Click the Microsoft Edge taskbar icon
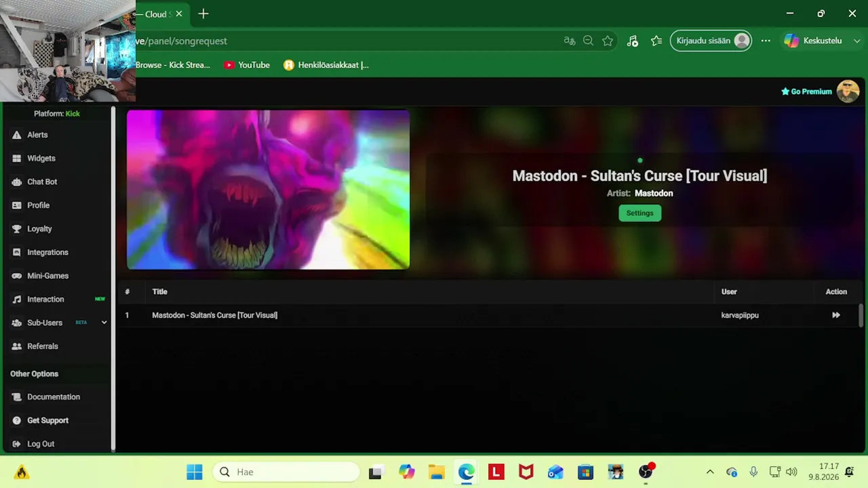This screenshot has height=488, width=868. click(466, 472)
